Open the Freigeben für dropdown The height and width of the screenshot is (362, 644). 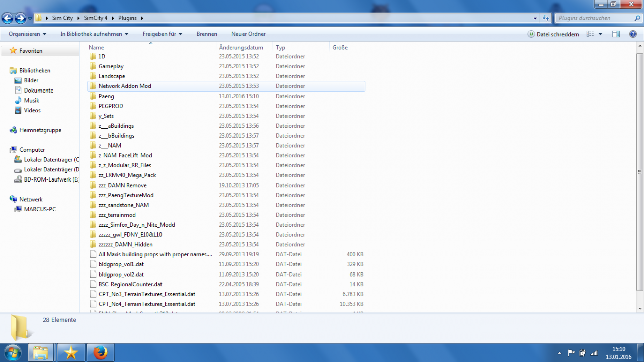[162, 34]
